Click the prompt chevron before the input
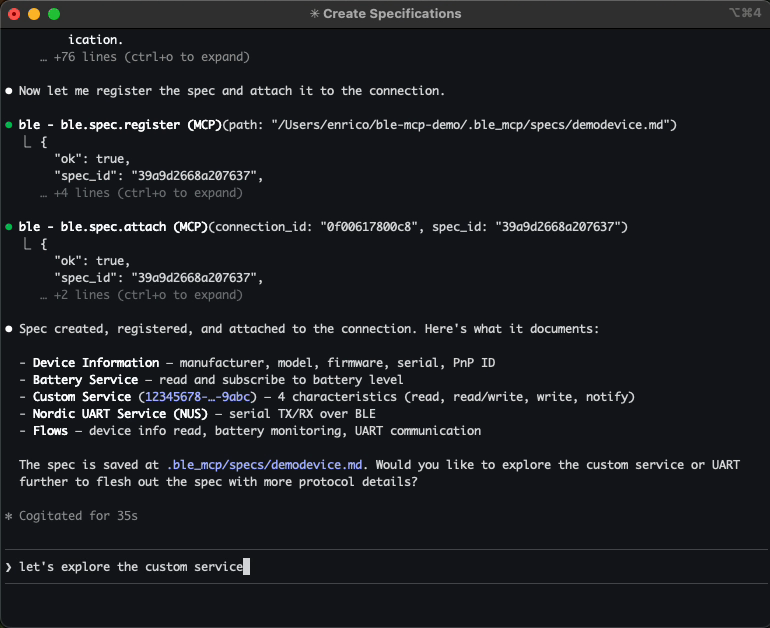 coord(9,567)
